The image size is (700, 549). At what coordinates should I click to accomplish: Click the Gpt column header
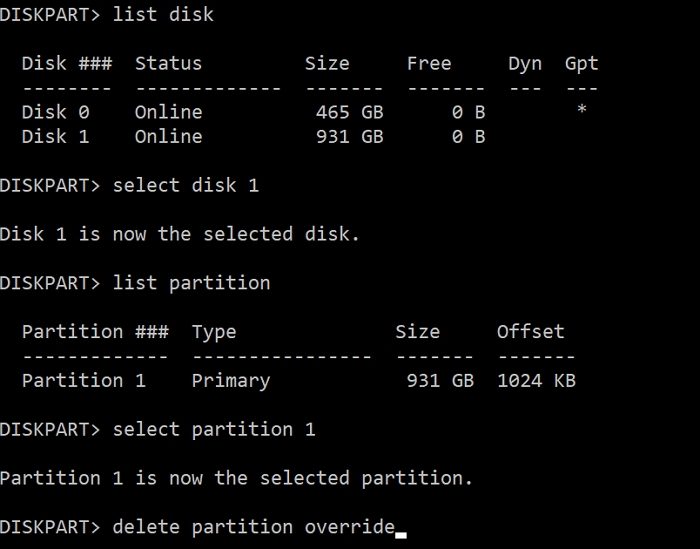coord(581,64)
